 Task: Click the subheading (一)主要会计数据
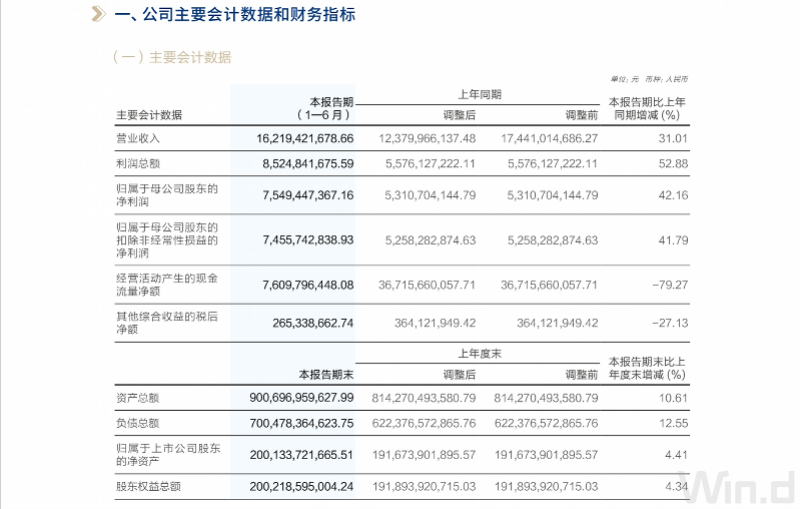[x=172, y=57]
